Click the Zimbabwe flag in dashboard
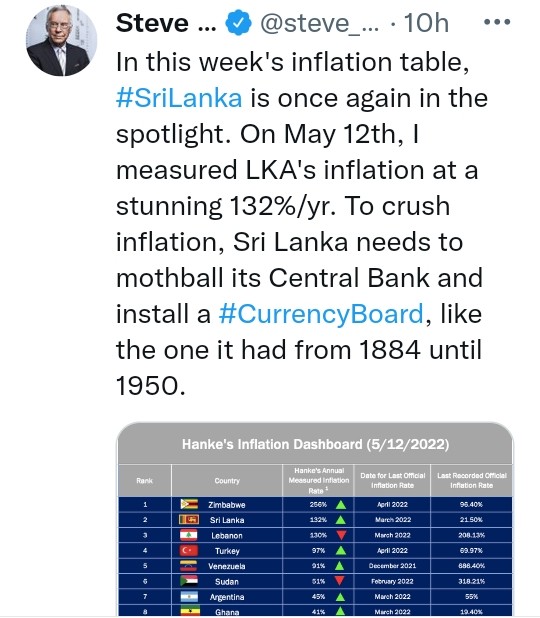The width and height of the screenshot is (540, 618). (189, 504)
